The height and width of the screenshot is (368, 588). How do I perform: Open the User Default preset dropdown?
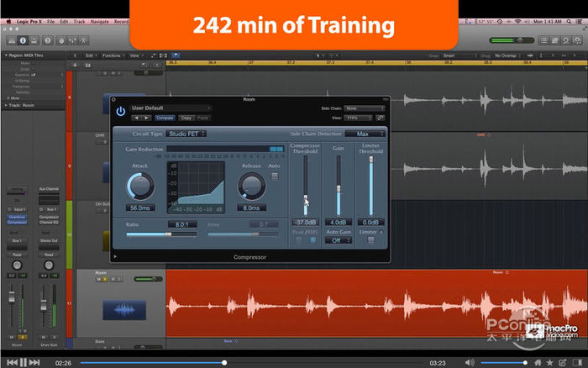(x=171, y=108)
